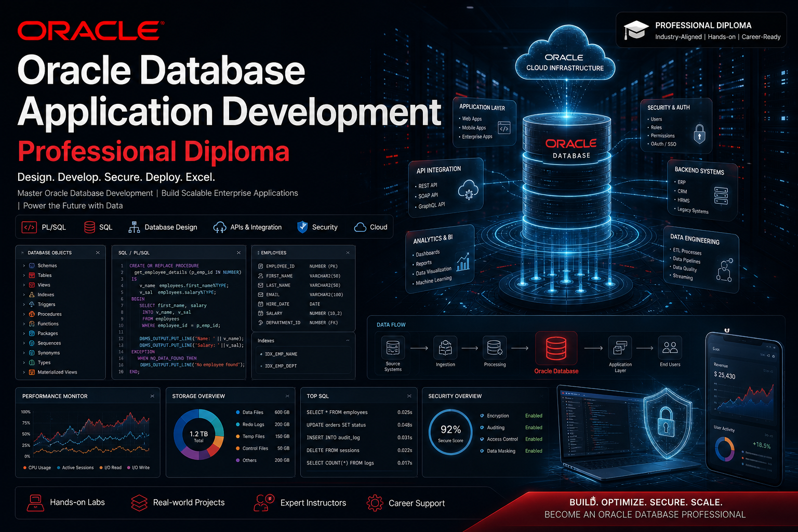Screen dimensions: 798x532
Task: Click the I/O Read legend item
Action: pyautogui.click(x=110, y=468)
